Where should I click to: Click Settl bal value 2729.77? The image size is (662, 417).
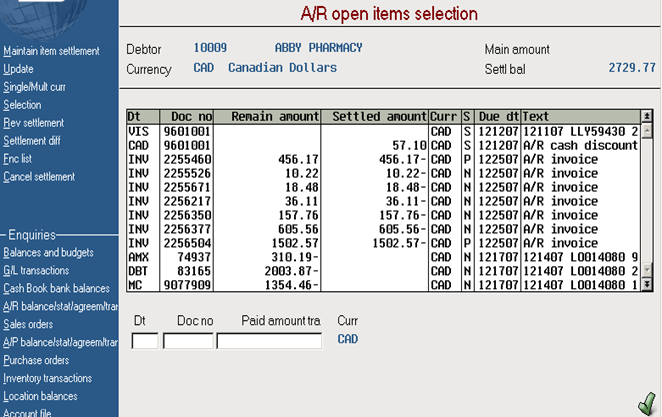pyautogui.click(x=632, y=68)
